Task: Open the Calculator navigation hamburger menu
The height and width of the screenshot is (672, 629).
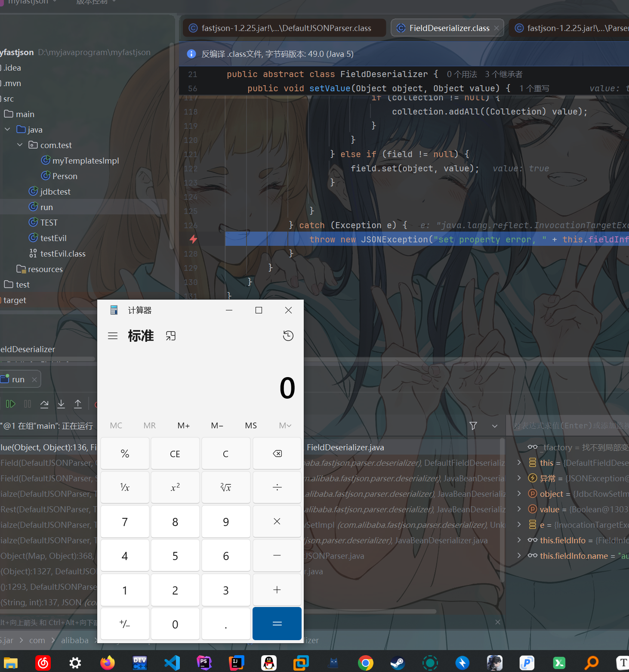Action: coord(113,336)
